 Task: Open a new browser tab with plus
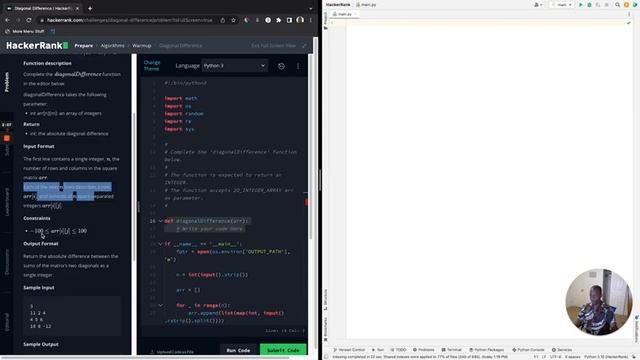90,8
